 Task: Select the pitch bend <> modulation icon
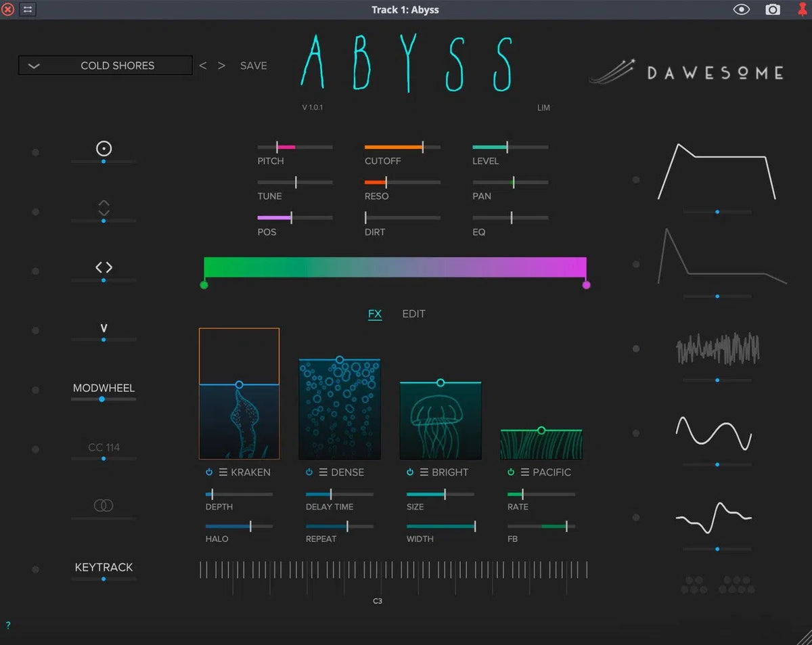click(104, 267)
